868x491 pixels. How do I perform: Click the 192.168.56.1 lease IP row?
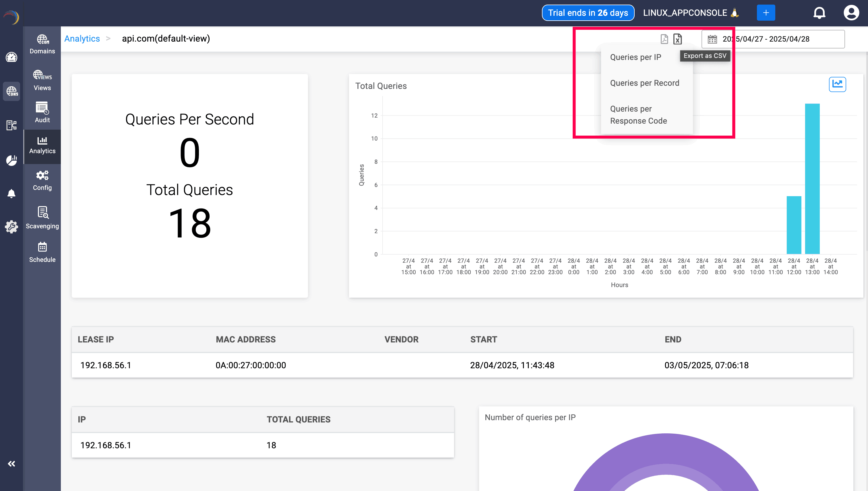click(x=106, y=365)
